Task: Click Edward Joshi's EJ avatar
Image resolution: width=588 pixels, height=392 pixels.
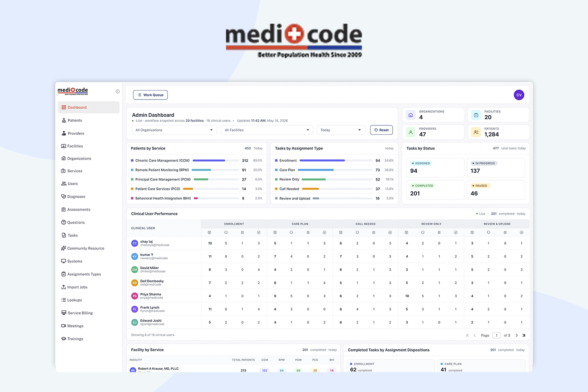Action: [x=135, y=322]
